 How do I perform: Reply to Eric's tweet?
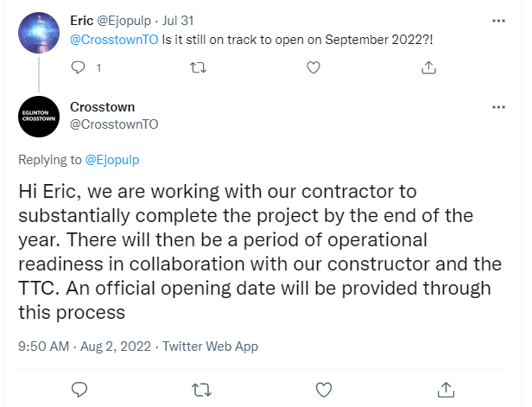click(x=79, y=67)
